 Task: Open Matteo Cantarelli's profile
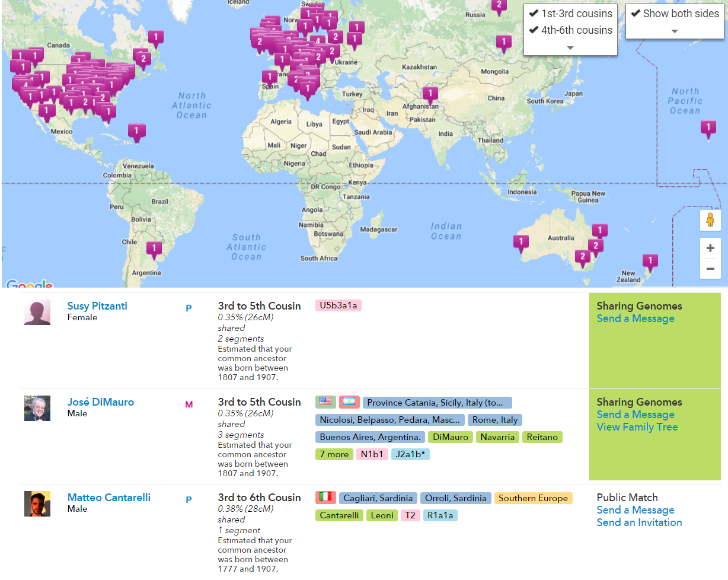(x=109, y=498)
